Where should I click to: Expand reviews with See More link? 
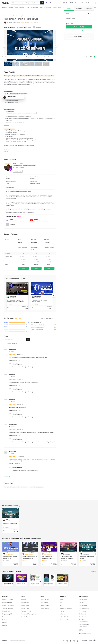(x=7, y=477)
